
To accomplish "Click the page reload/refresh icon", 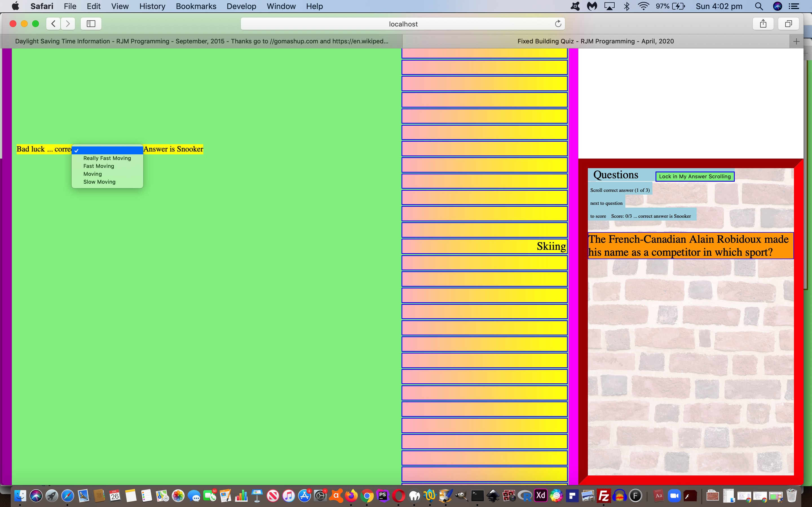I will (558, 23).
